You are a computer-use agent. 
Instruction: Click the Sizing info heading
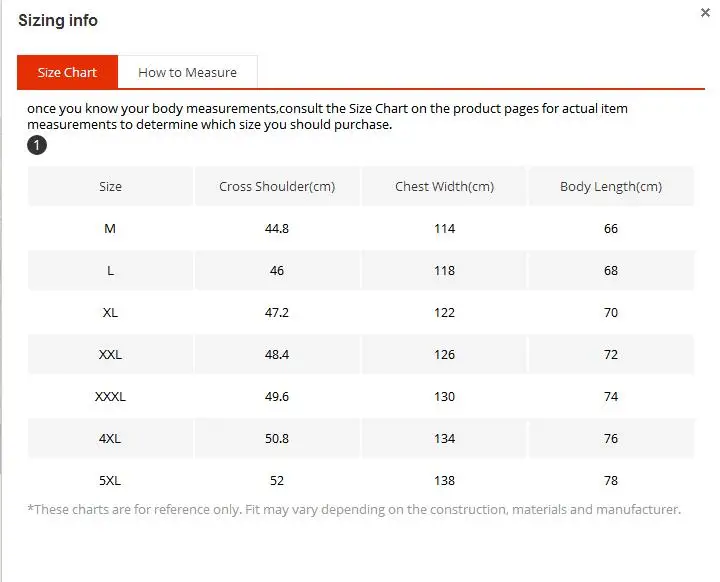tap(58, 21)
